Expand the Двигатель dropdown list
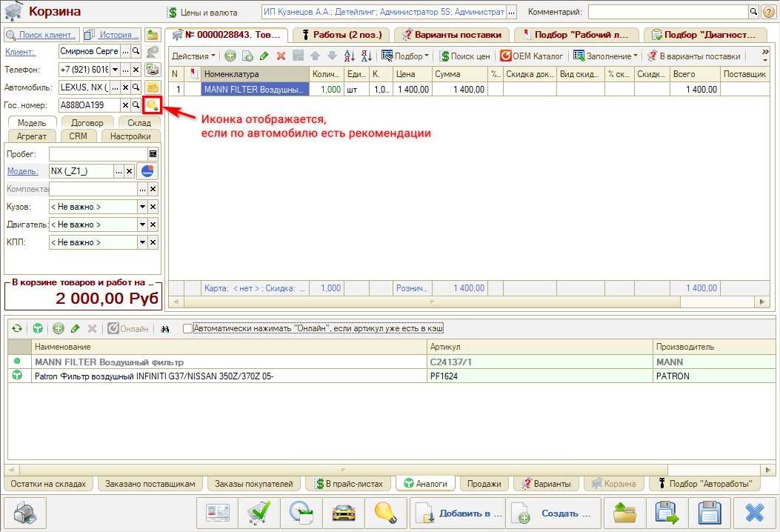Image resolution: width=780 pixels, height=532 pixels. coord(142,225)
